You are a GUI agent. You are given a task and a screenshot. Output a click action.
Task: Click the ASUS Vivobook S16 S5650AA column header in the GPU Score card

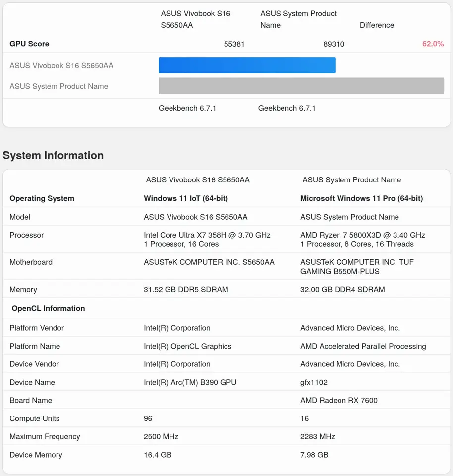(195, 19)
